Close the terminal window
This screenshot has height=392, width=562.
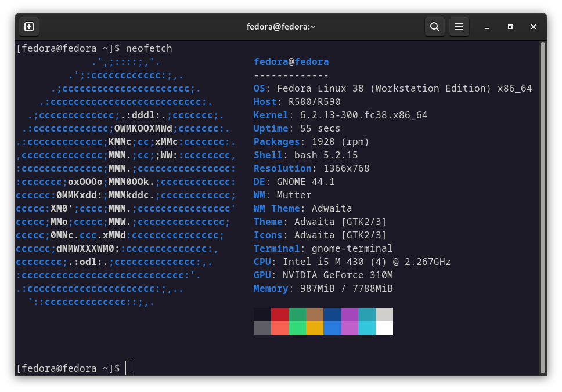click(x=534, y=27)
